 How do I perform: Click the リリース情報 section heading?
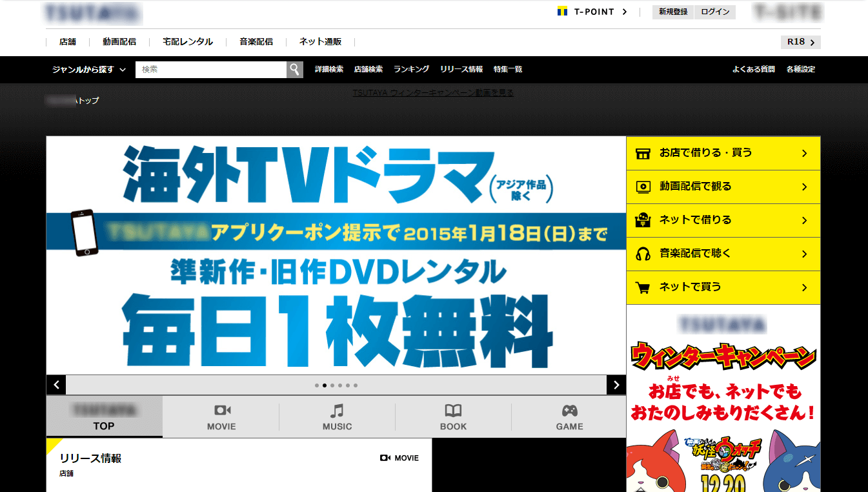(90, 458)
